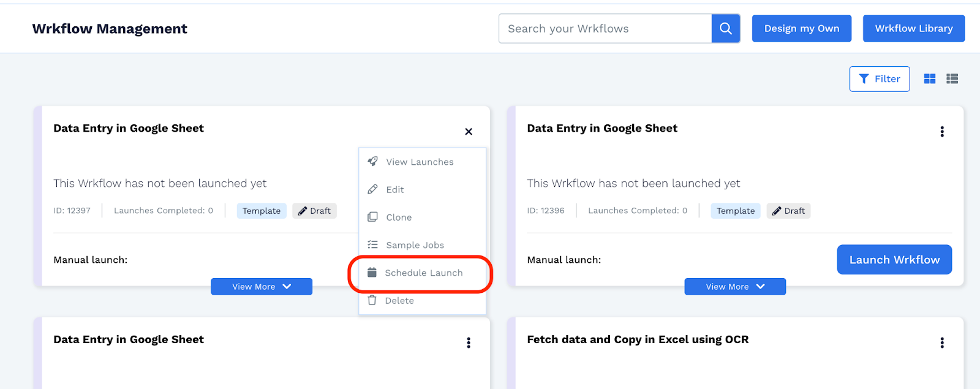
Task: Open three-dot menu on workflow ID 12396
Action: (x=942, y=132)
